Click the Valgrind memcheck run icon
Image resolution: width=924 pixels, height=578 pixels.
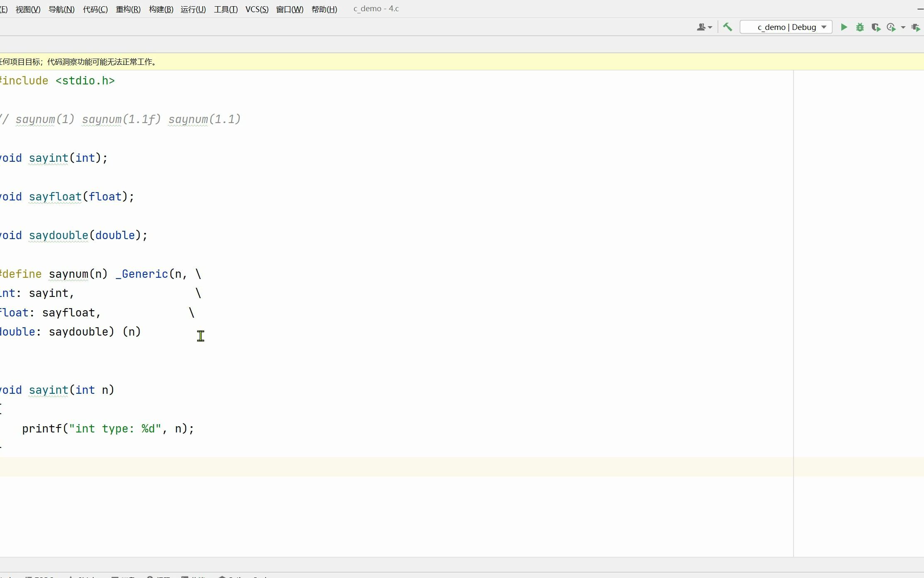(916, 27)
